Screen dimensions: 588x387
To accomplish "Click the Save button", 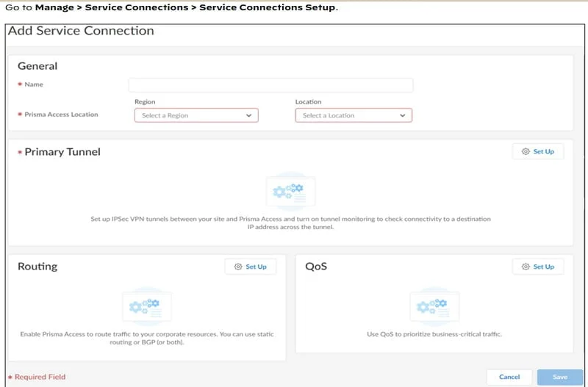I will coord(560,377).
